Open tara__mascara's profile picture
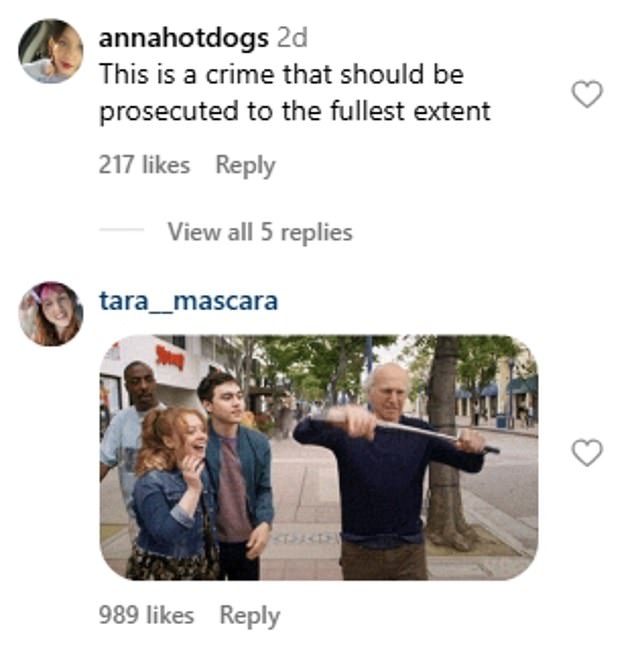634x648 pixels. tap(51, 314)
